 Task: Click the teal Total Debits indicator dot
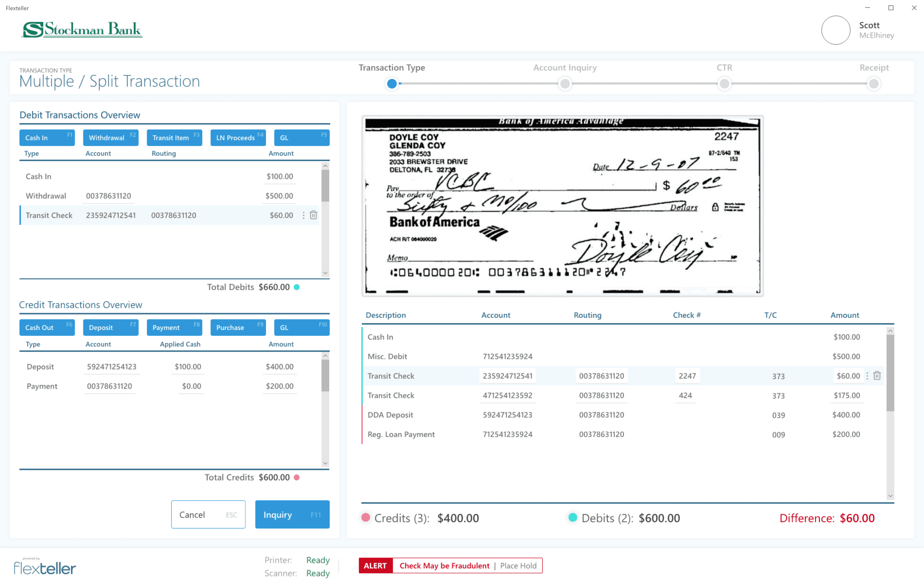click(296, 287)
